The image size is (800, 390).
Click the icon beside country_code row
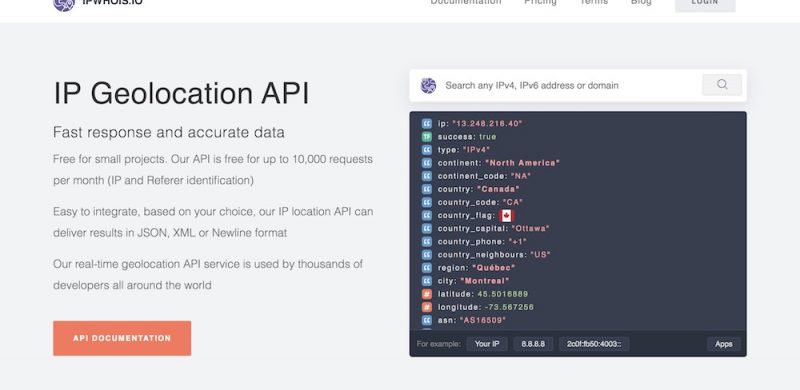(x=427, y=202)
